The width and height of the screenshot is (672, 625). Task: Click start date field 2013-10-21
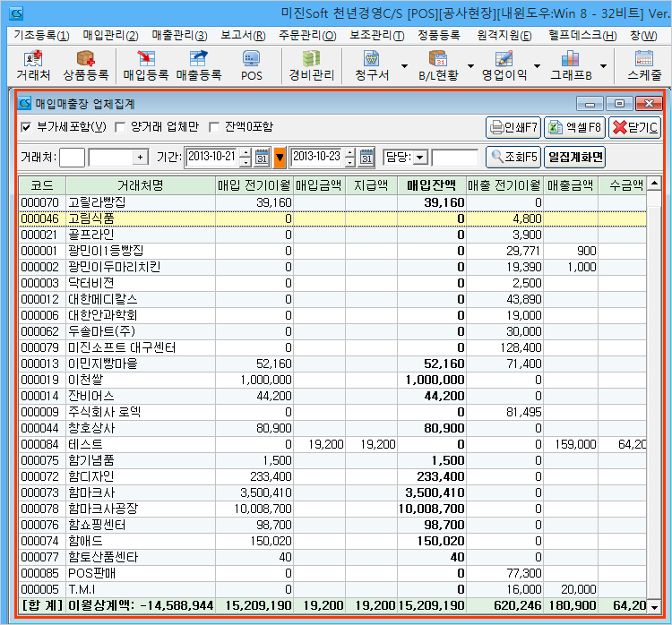coord(212,157)
